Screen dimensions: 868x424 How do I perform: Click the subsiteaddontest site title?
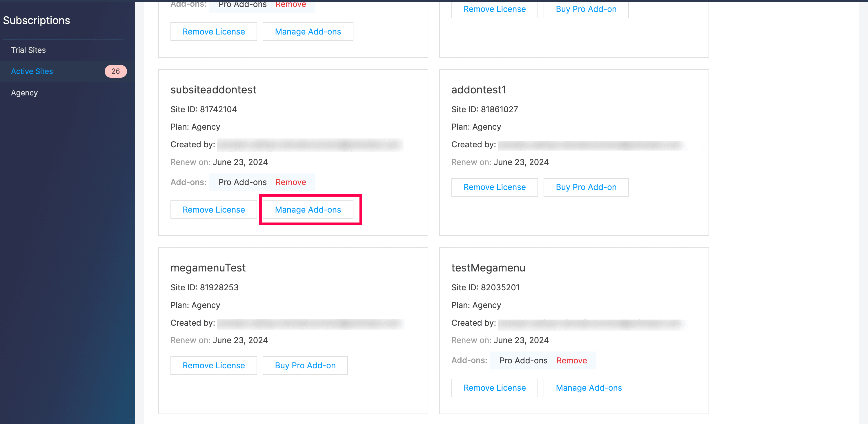213,90
